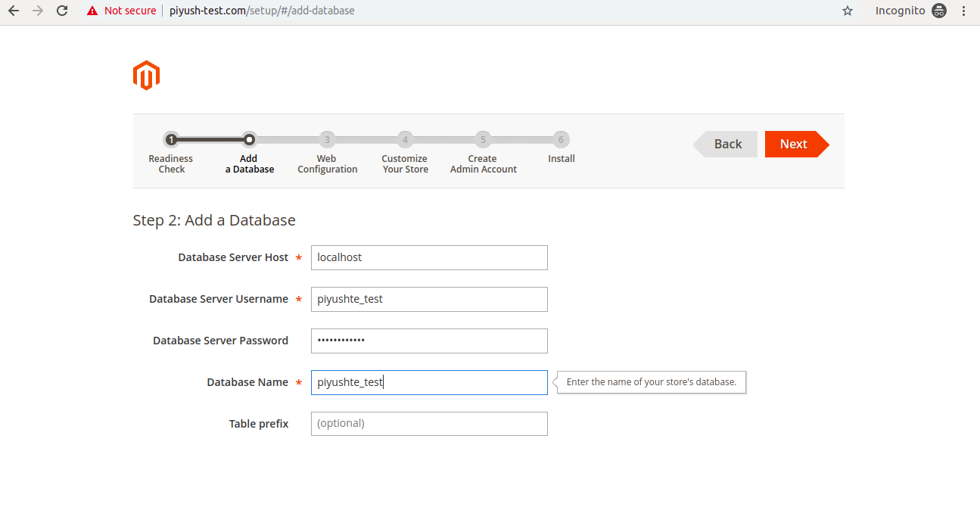Click the 'Customize Your Store' step label
980x526 pixels.
[x=405, y=164]
